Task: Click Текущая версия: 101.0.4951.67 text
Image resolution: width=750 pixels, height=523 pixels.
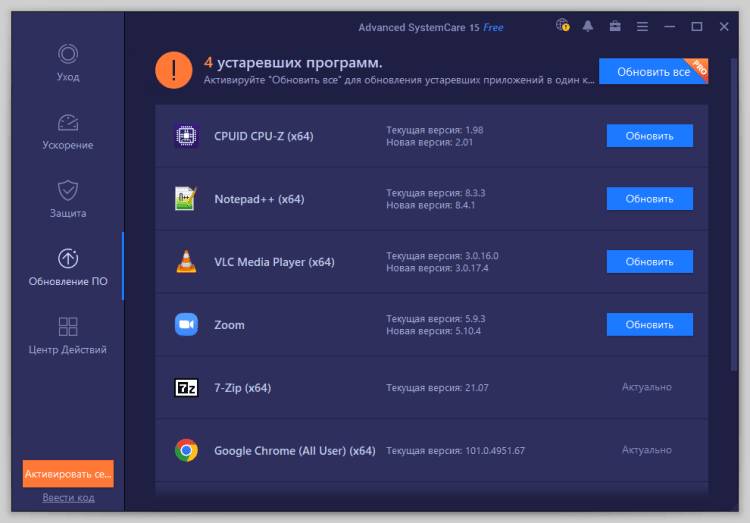Action: [x=455, y=451]
